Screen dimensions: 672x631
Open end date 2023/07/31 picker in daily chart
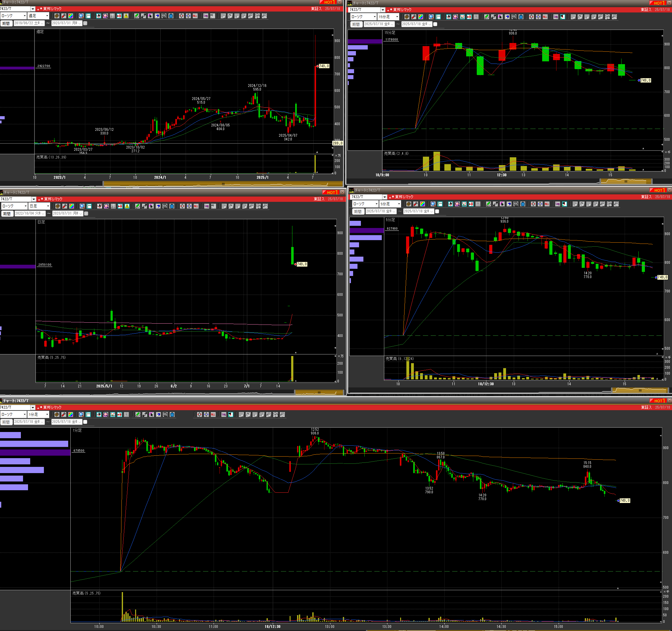[x=68, y=214]
